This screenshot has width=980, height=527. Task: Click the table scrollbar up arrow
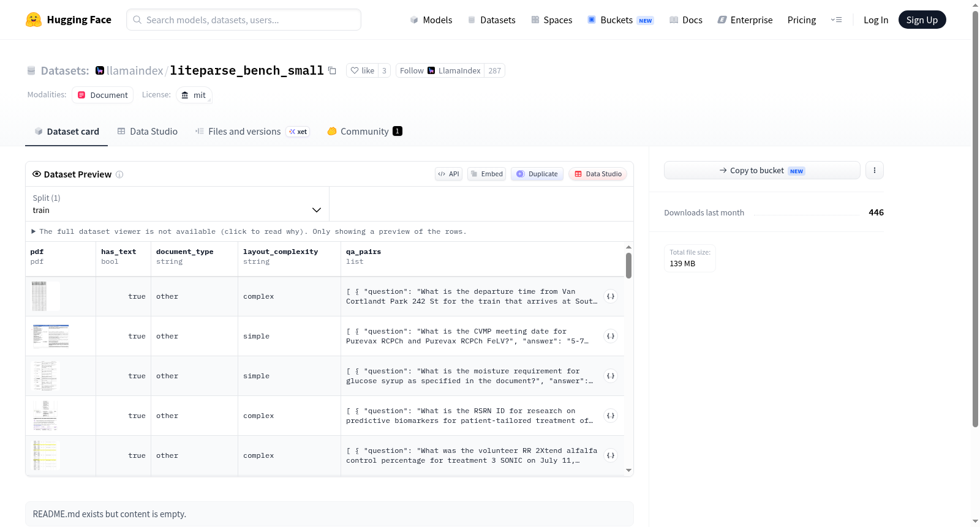(628, 247)
